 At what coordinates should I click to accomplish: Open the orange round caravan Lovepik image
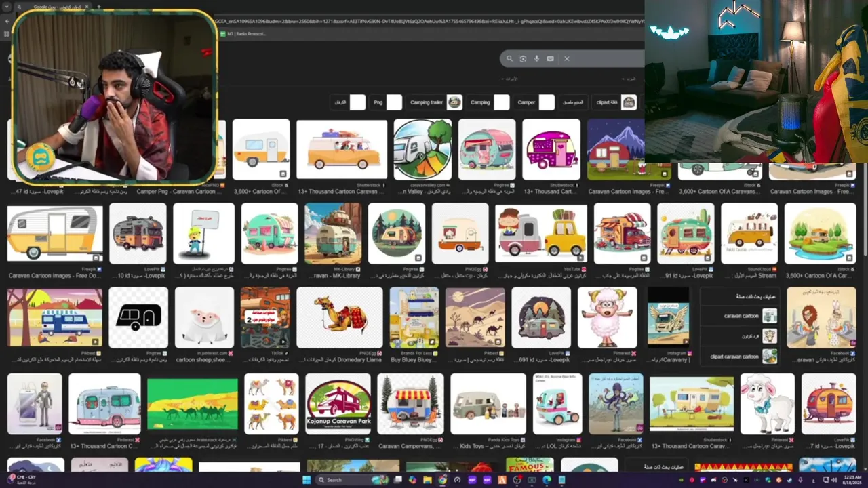[x=828, y=404]
